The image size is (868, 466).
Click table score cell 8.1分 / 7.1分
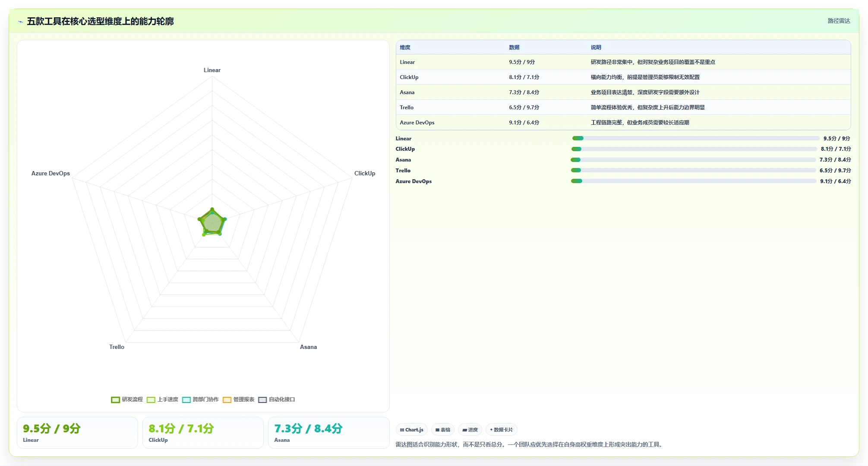[x=524, y=77]
